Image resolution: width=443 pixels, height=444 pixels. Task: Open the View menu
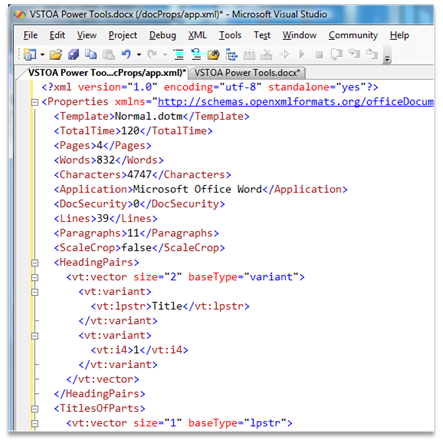pyautogui.click(x=87, y=35)
